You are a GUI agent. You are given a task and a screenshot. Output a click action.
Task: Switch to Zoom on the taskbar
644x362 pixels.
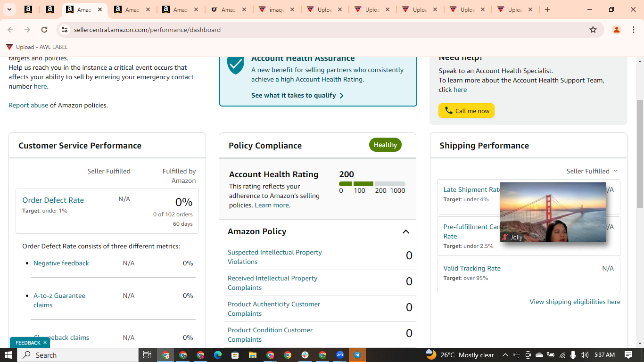pyautogui.click(x=340, y=355)
